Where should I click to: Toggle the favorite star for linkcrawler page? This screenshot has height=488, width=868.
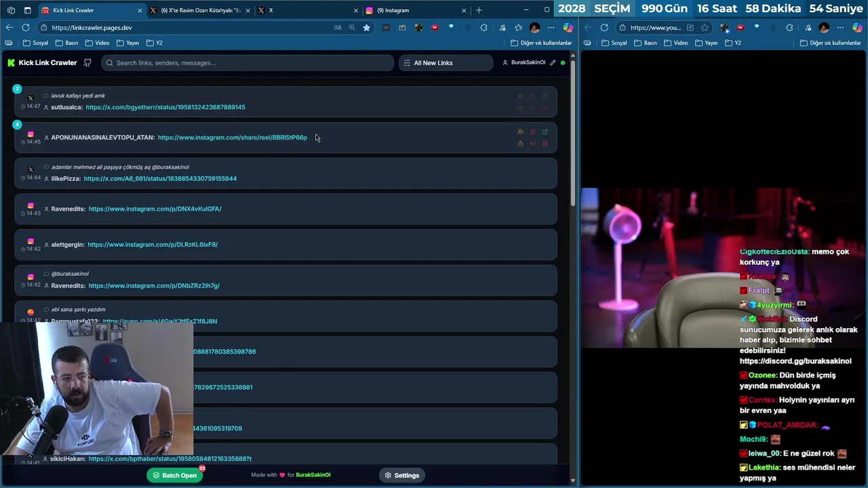(366, 28)
